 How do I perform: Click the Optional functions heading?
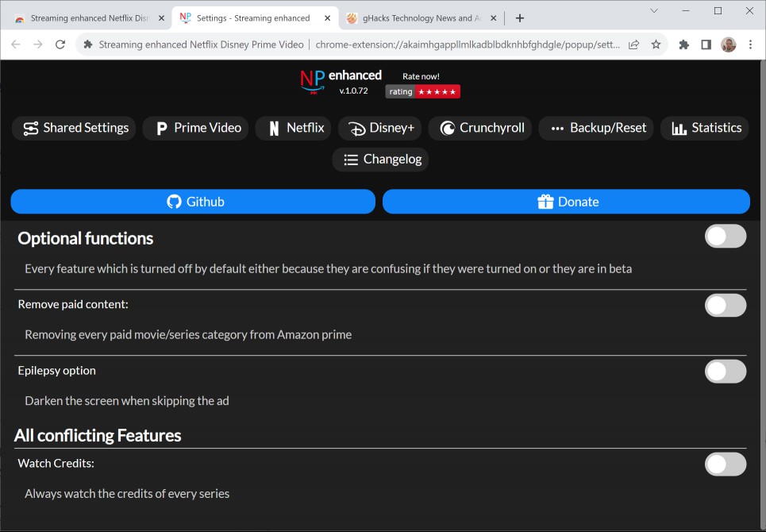pyautogui.click(x=86, y=238)
